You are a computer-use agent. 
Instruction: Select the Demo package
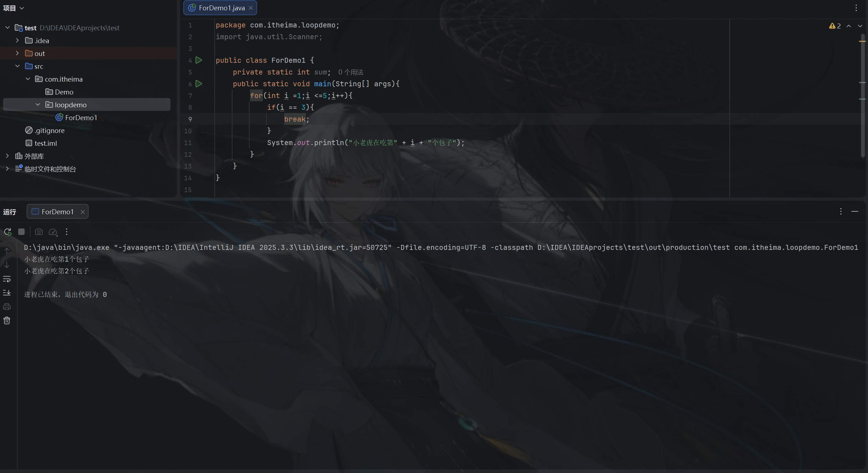tap(59, 92)
